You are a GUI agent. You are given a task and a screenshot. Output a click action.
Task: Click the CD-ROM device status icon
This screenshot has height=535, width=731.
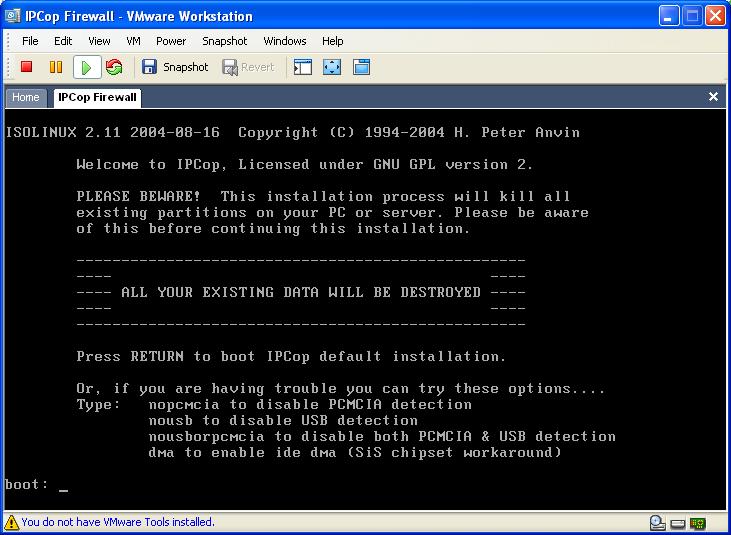click(657, 522)
